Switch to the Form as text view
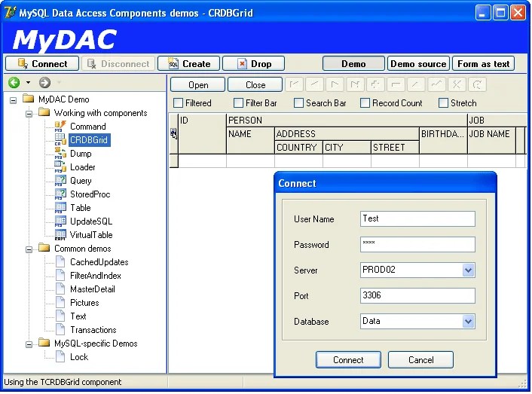Image resolution: width=532 pixels, height=394 pixels. click(484, 64)
